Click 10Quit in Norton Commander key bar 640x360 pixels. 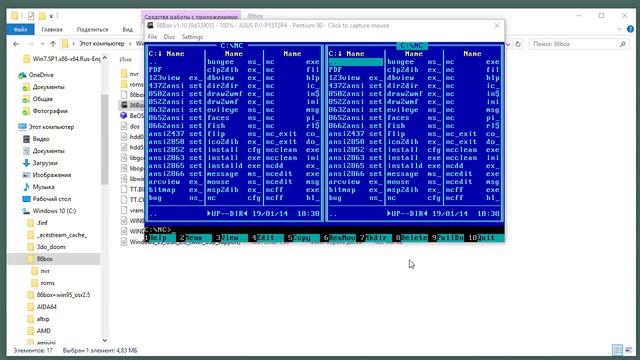coord(486,238)
